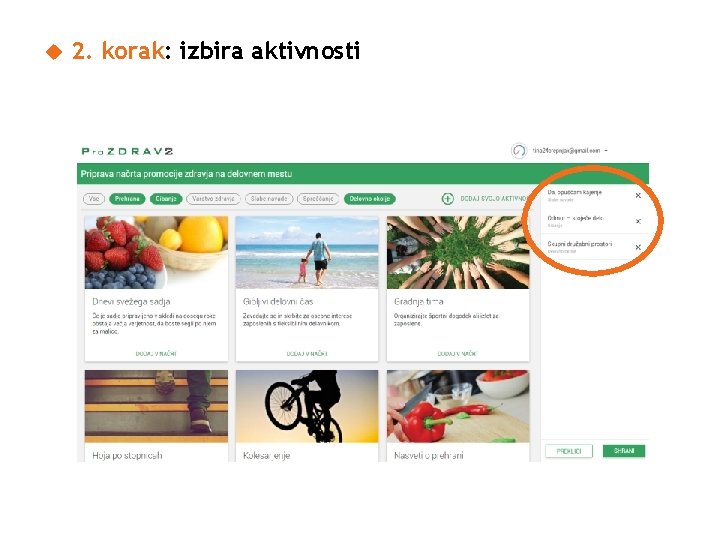
Task: Click 'DODAJ V NAČRT' under Gradnja tima
Action: click(x=457, y=354)
